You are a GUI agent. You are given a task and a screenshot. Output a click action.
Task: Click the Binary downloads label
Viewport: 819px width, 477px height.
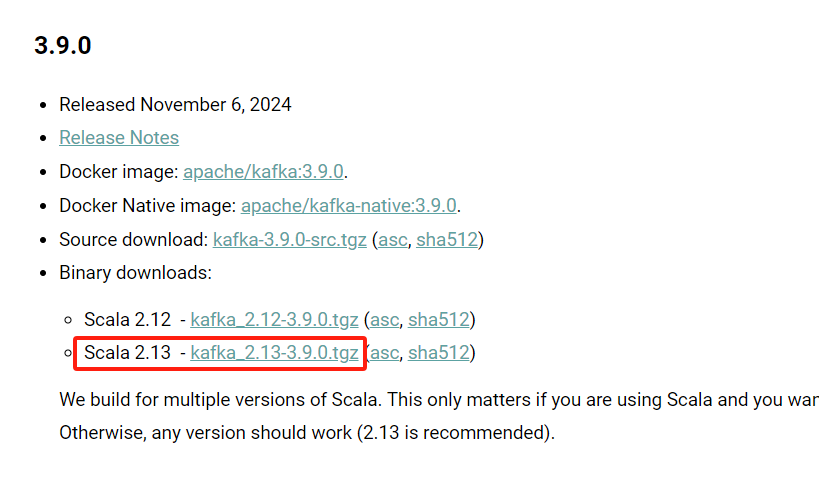click(135, 273)
